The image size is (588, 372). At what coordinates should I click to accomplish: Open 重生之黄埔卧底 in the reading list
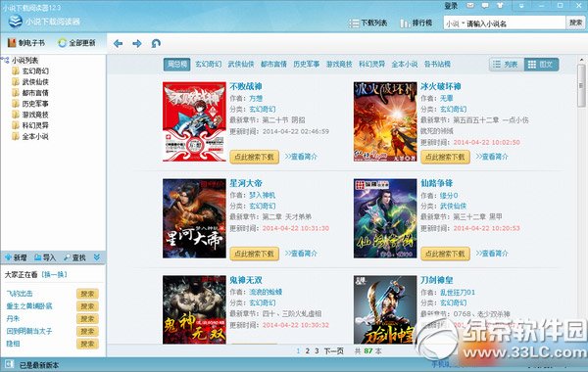coord(29,306)
